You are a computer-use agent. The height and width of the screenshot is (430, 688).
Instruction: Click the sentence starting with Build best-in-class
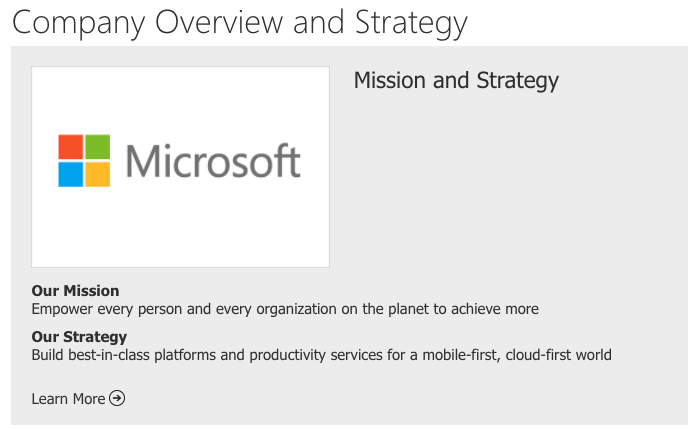pyautogui.click(x=322, y=355)
